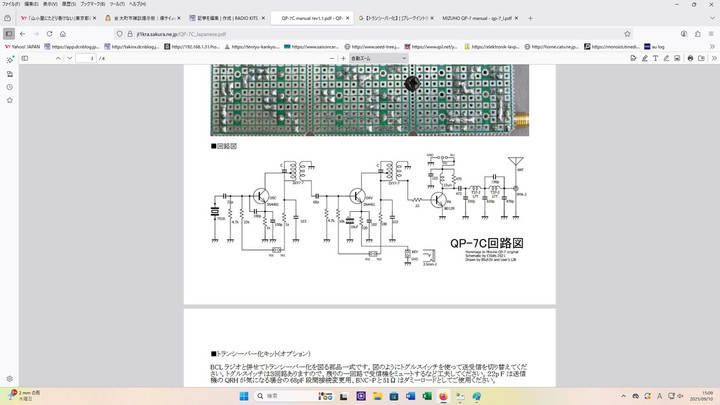
Task: Toggle the browser sidebar button
Action: (x=9, y=34)
